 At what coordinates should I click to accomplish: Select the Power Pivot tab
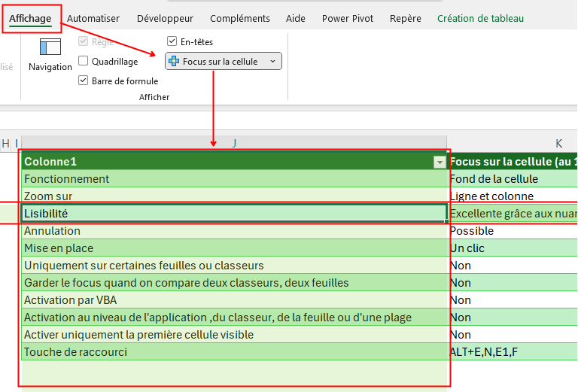[x=348, y=18]
